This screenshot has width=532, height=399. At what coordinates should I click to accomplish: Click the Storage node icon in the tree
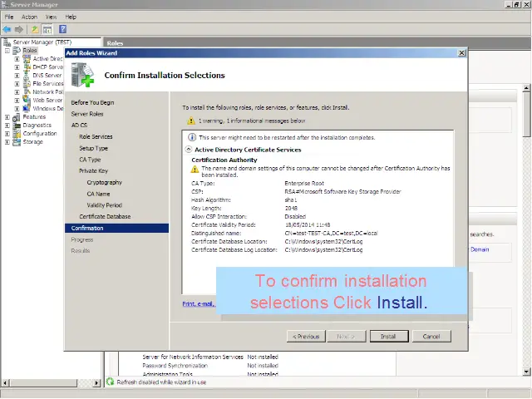coord(17,142)
